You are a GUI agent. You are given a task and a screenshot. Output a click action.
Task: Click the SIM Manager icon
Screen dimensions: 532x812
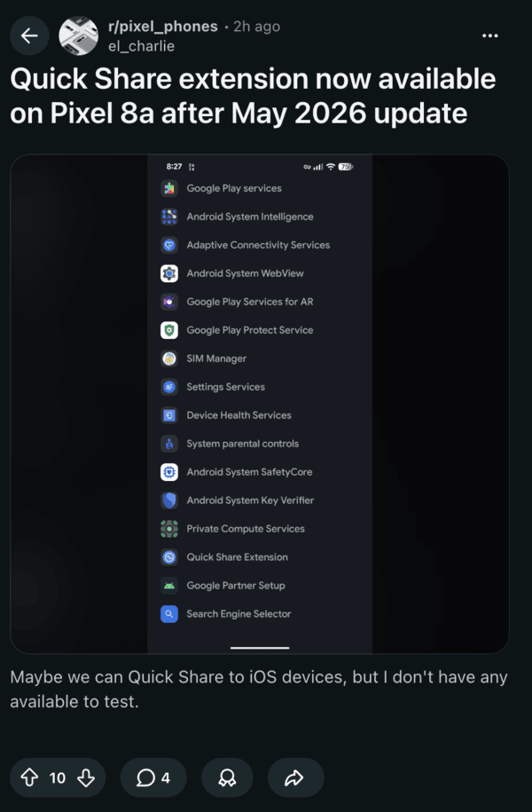click(169, 359)
